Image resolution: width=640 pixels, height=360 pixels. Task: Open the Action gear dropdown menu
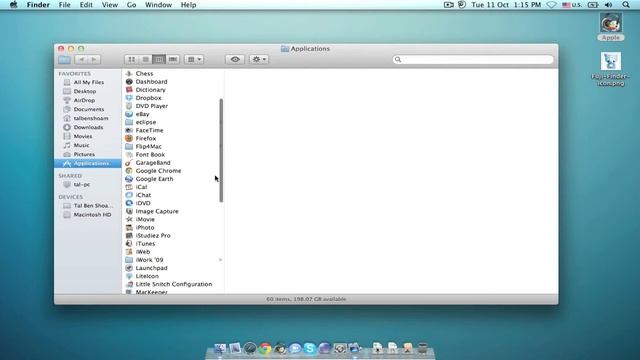click(259, 60)
